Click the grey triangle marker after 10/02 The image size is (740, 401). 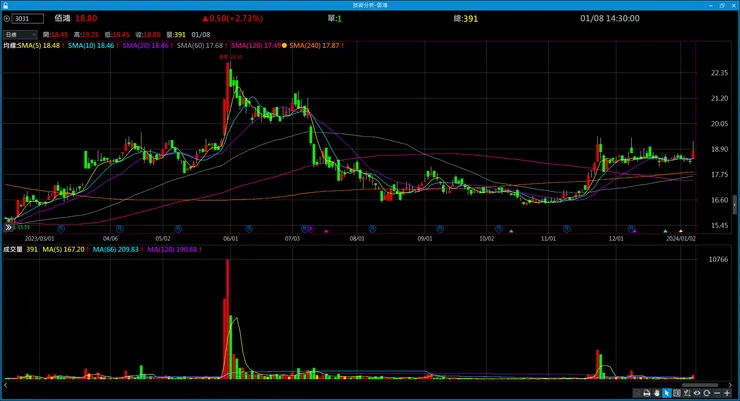click(x=511, y=231)
